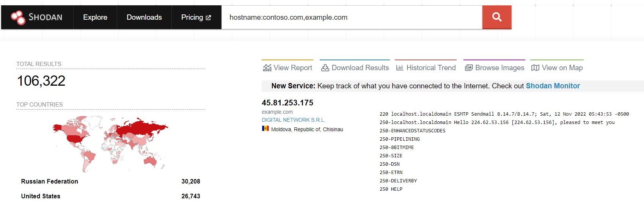This screenshot has width=644, height=204.
Task: Click the View Report chart icon
Action: [267, 68]
